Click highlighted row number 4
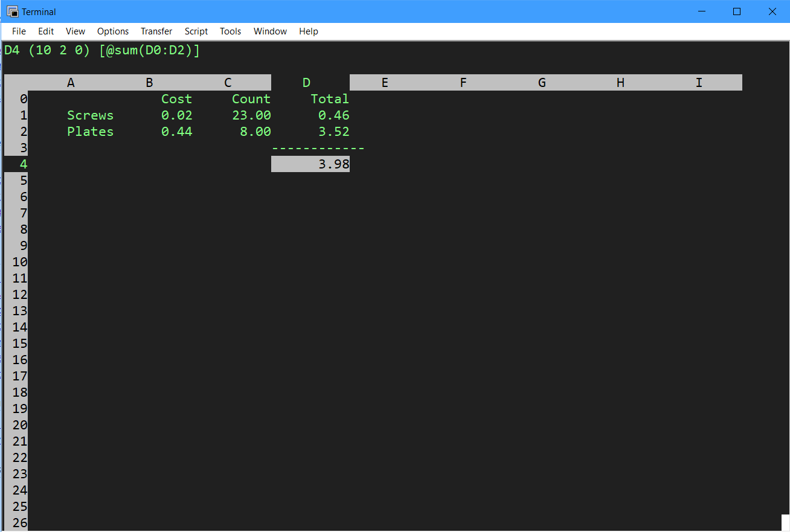 coord(24,164)
